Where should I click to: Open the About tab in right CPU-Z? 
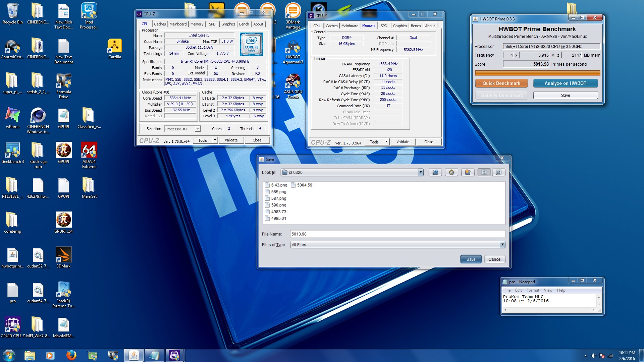coord(430,26)
